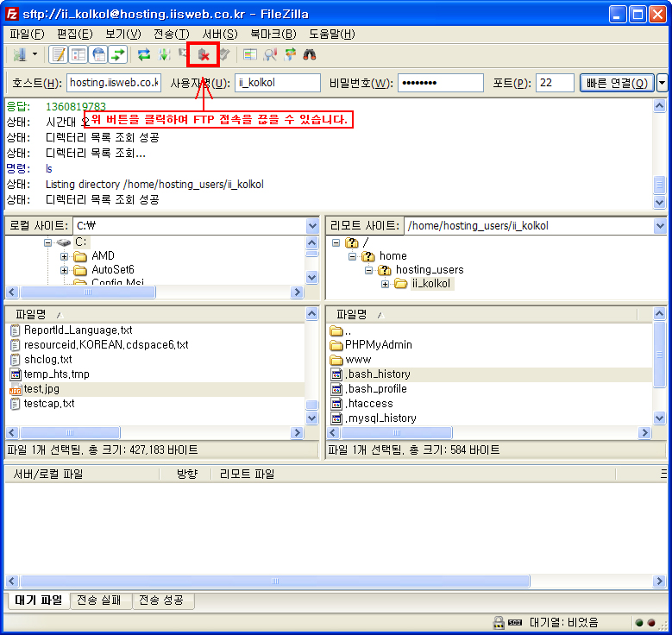Select local file resourceid.KOREAN.cdspace6.txt
The height and width of the screenshot is (635, 672).
106,345
